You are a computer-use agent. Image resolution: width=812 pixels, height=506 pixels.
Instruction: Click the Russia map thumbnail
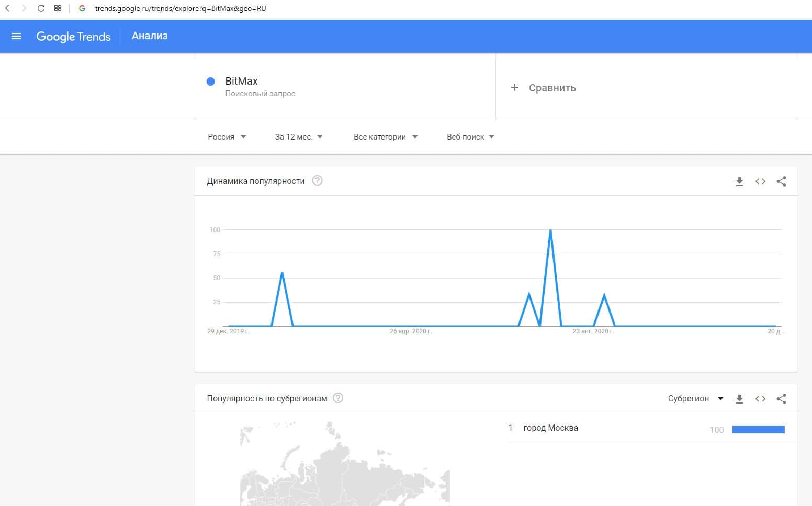pyautogui.click(x=345, y=464)
